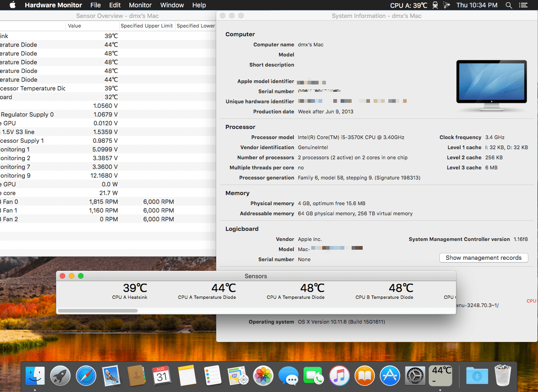Image resolution: width=538 pixels, height=392 pixels.
Task: Click Specified Upper Limit column header
Action: click(x=147, y=26)
